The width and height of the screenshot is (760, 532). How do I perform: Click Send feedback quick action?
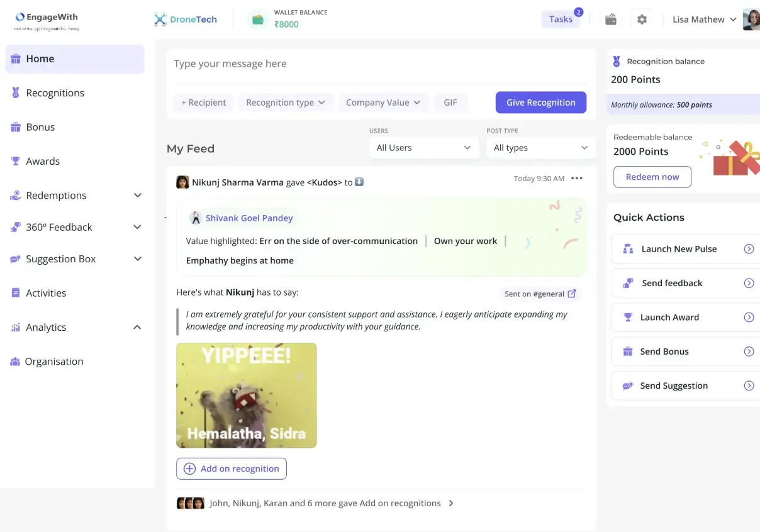pyautogui.click(x=685, y=283)
